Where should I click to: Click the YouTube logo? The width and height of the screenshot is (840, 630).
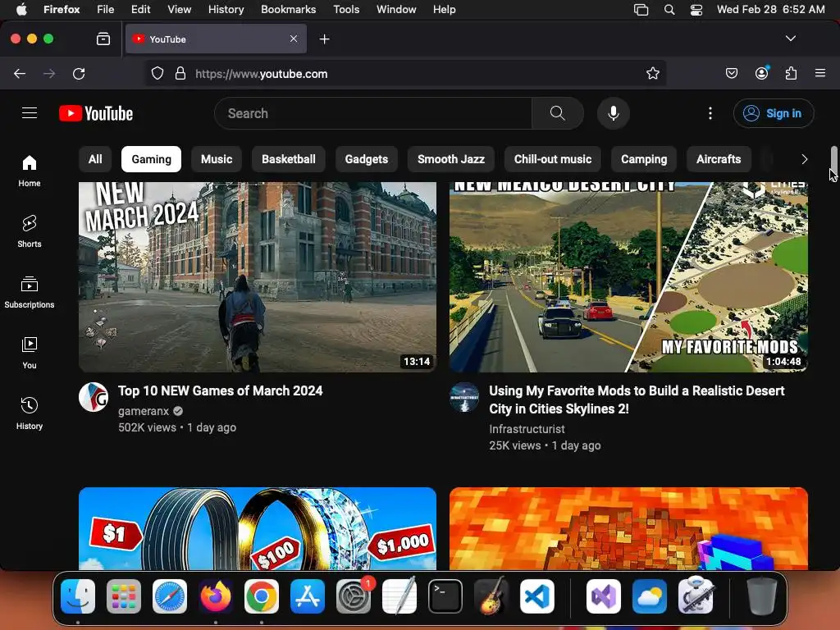(96, 113)
